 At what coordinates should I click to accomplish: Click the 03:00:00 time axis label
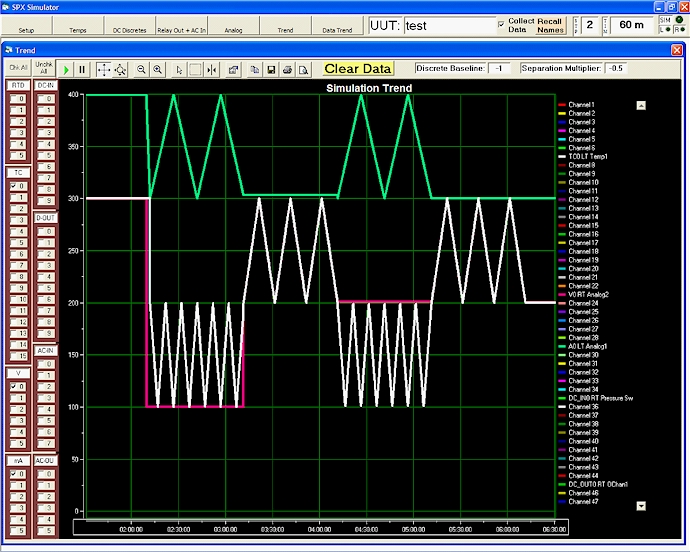[x=225, y=530]
